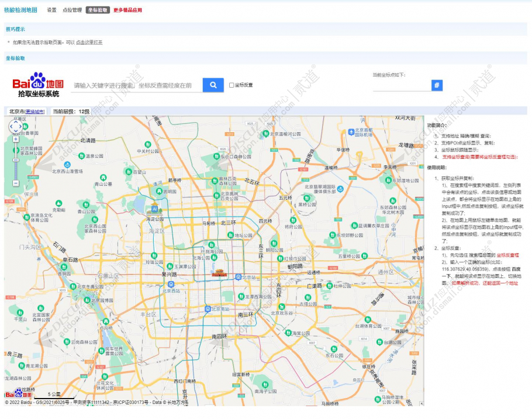Click the 圆明园 marker icon
This screenshot has height=419, width=532.
[159, 191]
